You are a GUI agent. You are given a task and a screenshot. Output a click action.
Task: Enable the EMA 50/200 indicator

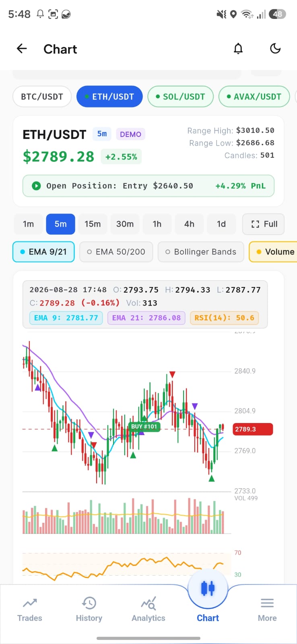[116, 252]
